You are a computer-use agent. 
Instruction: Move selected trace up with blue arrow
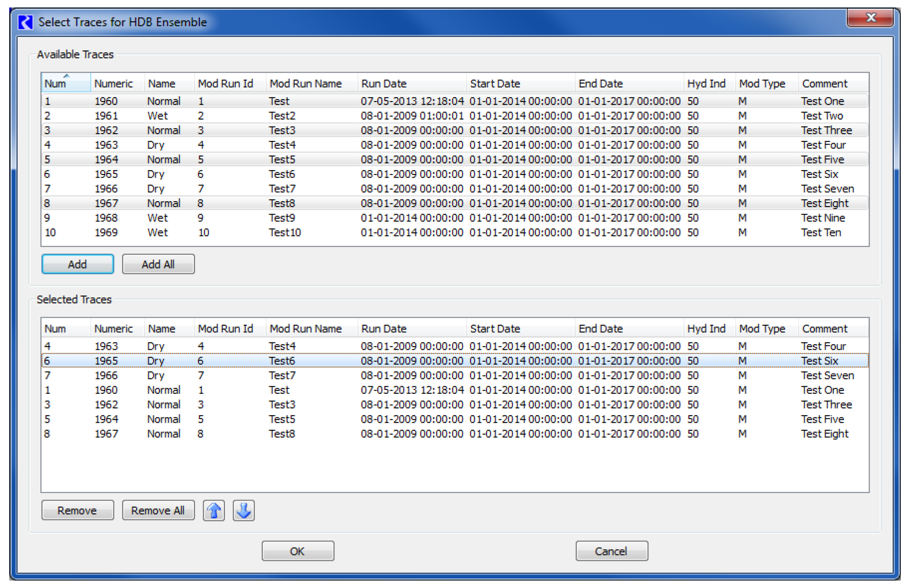point(214,511)
